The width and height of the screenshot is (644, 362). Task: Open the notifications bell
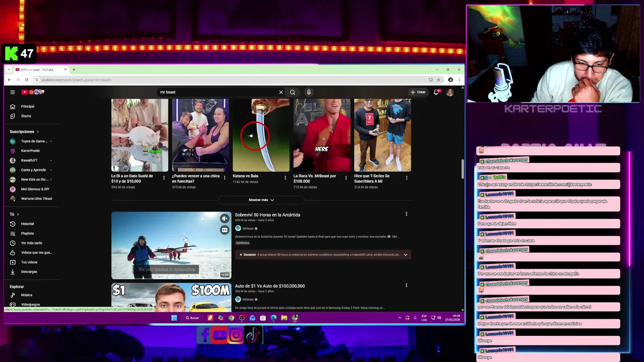click(x=436, y=92)
